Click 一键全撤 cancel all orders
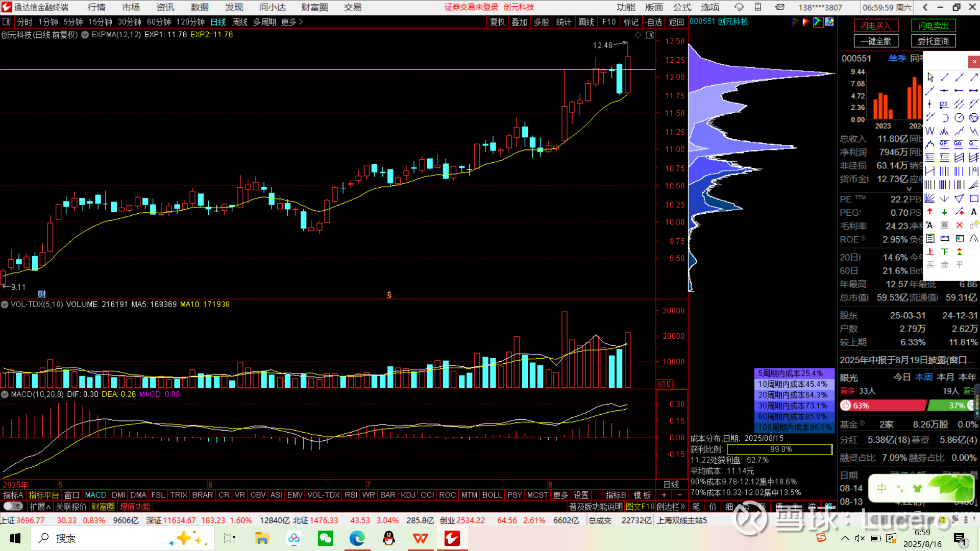 876,41
